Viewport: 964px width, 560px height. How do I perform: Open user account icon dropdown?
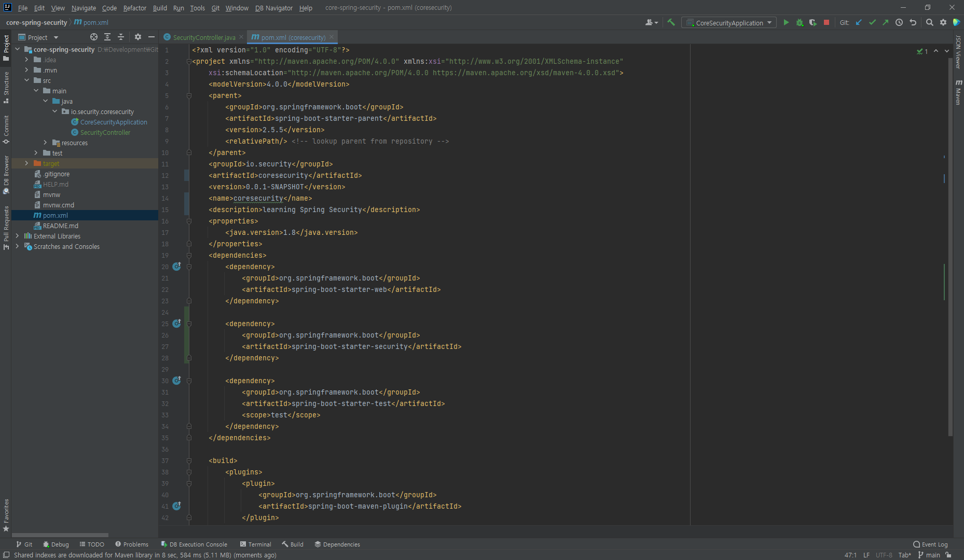coord(652,22)
